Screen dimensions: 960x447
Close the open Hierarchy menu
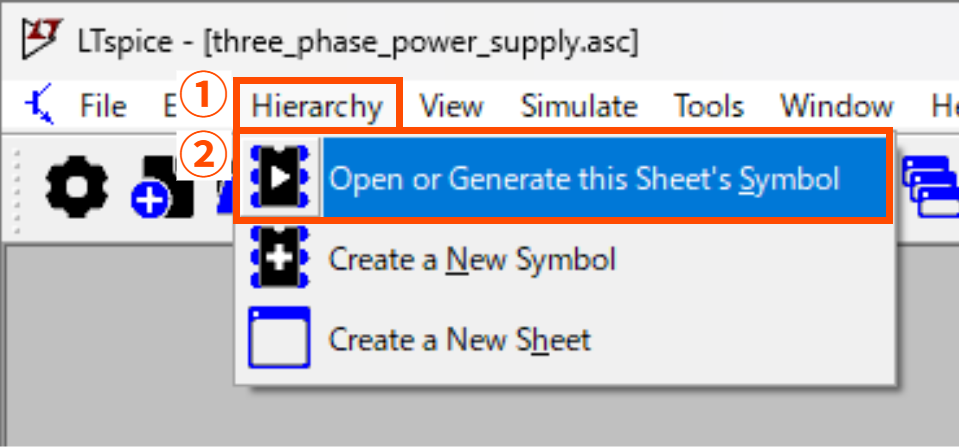(317, 106)
